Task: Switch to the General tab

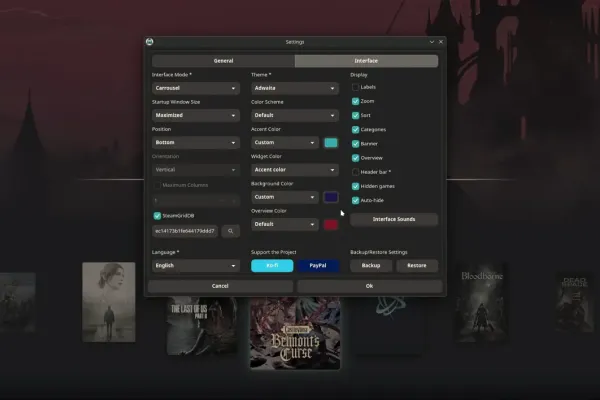Action: click(x=223, y=61)
